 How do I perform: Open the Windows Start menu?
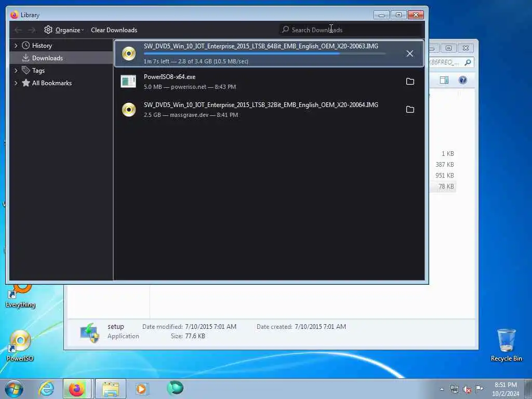(14, 389)
